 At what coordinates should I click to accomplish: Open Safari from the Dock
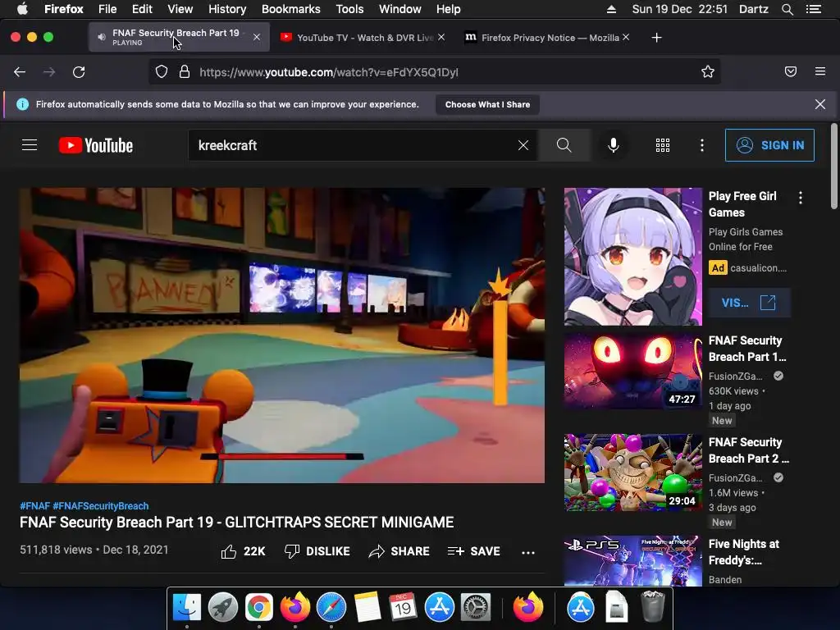pyautogui.click(x=331, y=607)
